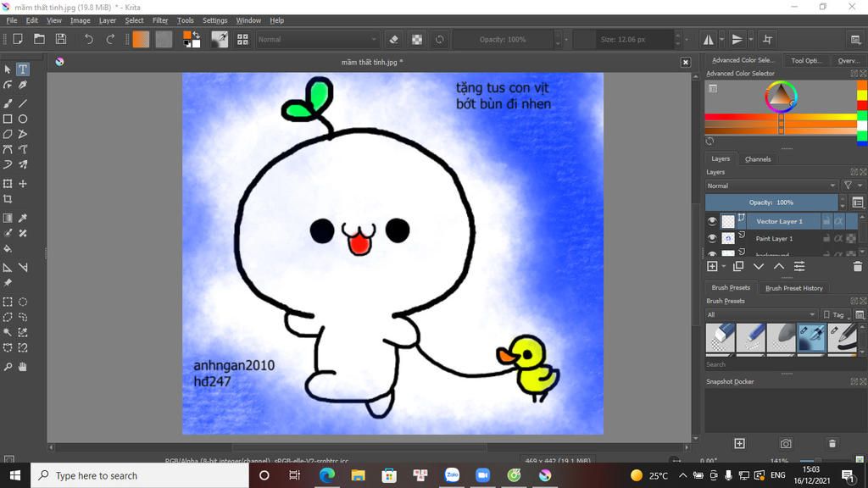Toggle vertical mirror tool
The image size is (868, 488).
[x=737, y=39]
